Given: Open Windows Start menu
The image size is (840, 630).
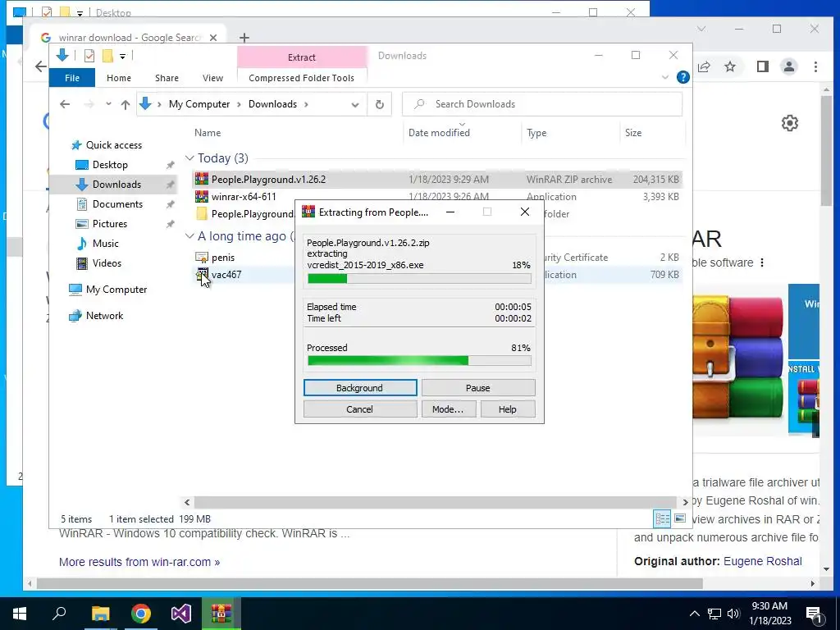Looking at the screenshot, I should [x=20, y=614].
